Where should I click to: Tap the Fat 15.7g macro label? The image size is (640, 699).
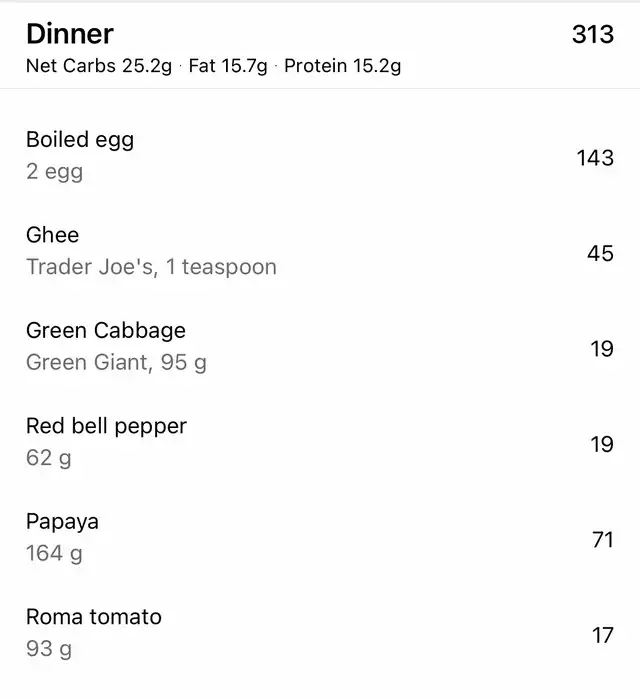tap(228, 67)
